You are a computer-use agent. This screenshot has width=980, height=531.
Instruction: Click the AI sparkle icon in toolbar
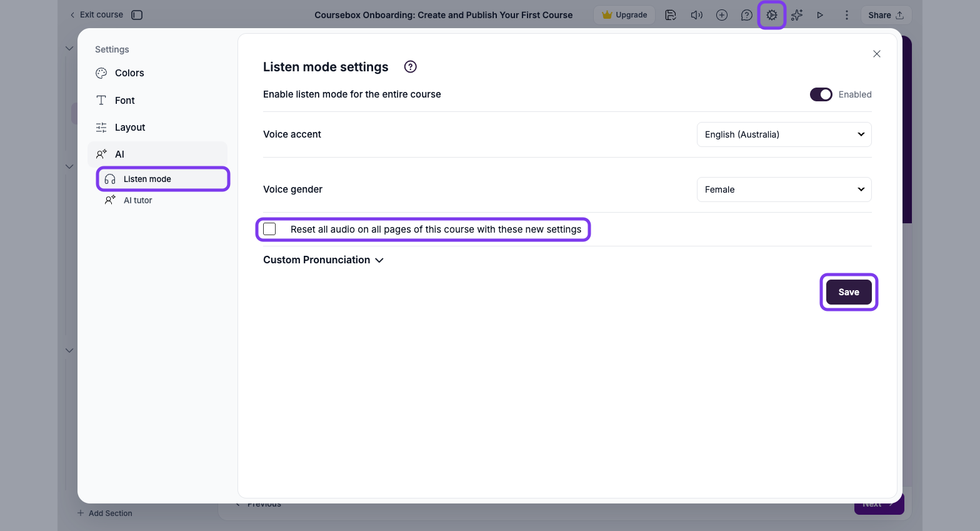coord(797,15)
